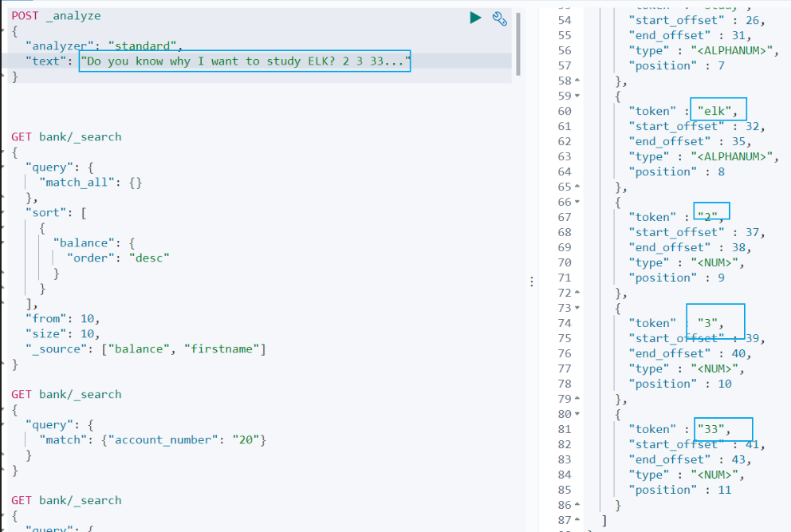The width and height of the screenshot is (791, 532).
Task: Click the editor vertical scrollbar thumb
Action: click(x=518, y=44)
